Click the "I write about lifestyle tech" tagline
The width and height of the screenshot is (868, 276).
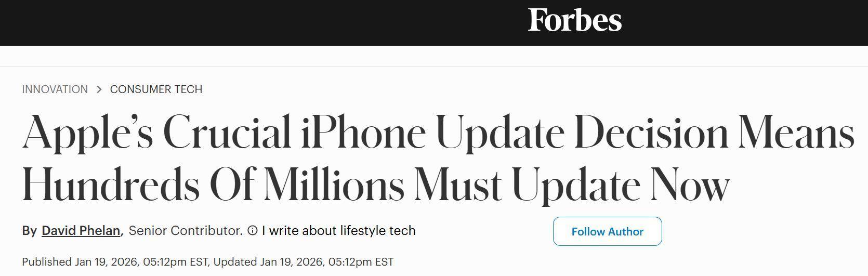click(338, 230)
